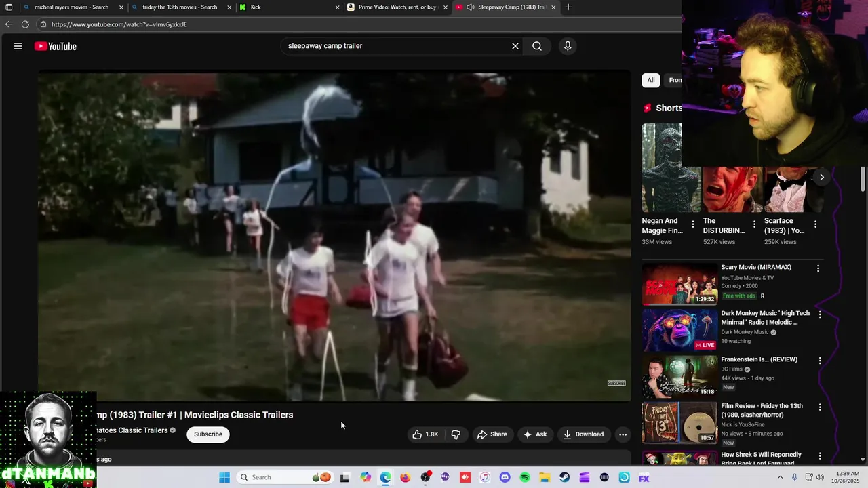Start voice search with the microphone

[x=568, y=46]
